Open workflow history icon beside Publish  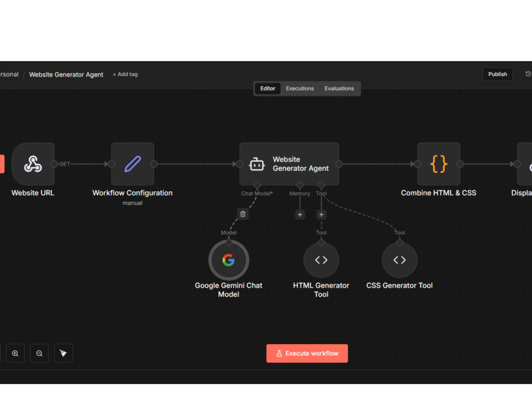(528, 74)
